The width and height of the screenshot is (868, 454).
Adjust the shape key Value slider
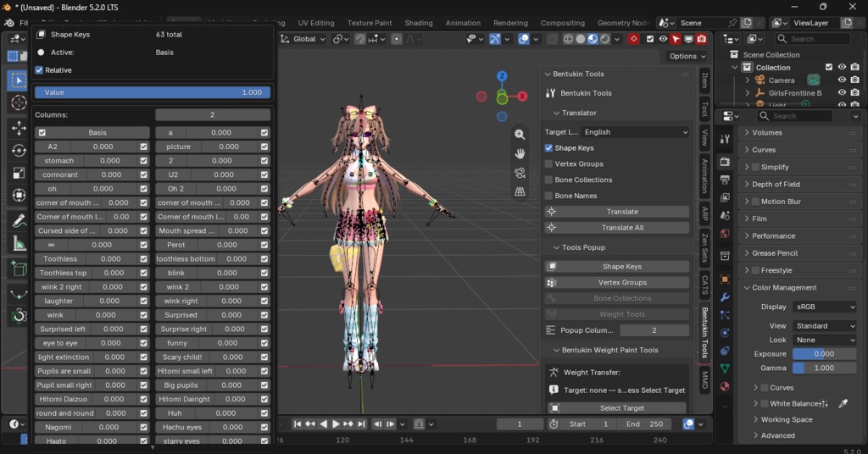tap(153, 92)
